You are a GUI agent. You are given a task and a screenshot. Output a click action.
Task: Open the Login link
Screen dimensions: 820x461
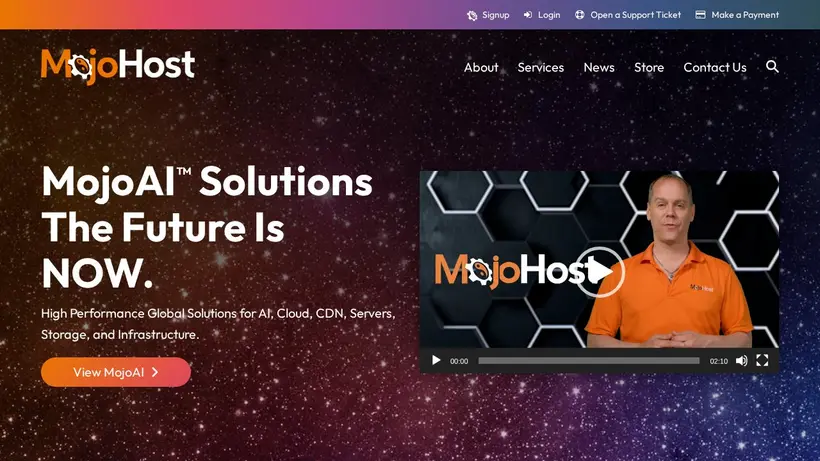coord(549,15)
